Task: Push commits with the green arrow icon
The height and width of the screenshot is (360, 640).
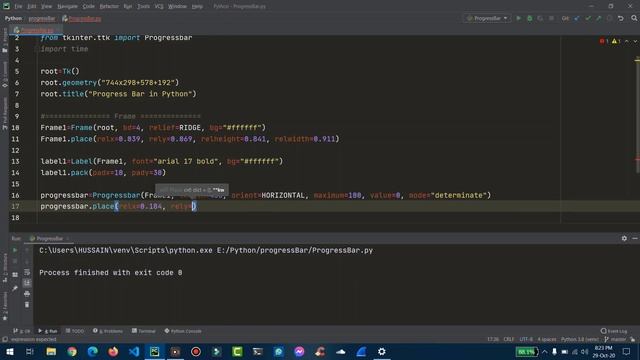Action: [x=598, y=18]
